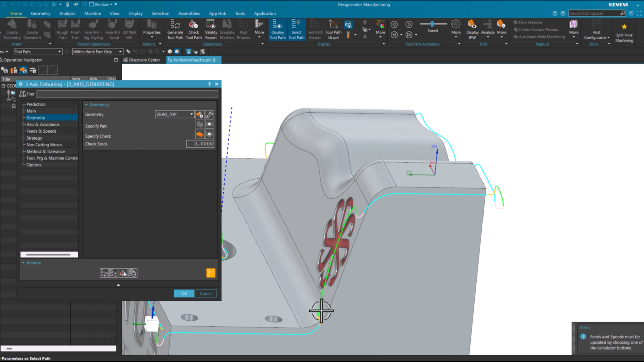The height and width of the screenshot is (362, 644).
Task: Open Tool Path Animation More settings
Action: [x=456, y=30]
